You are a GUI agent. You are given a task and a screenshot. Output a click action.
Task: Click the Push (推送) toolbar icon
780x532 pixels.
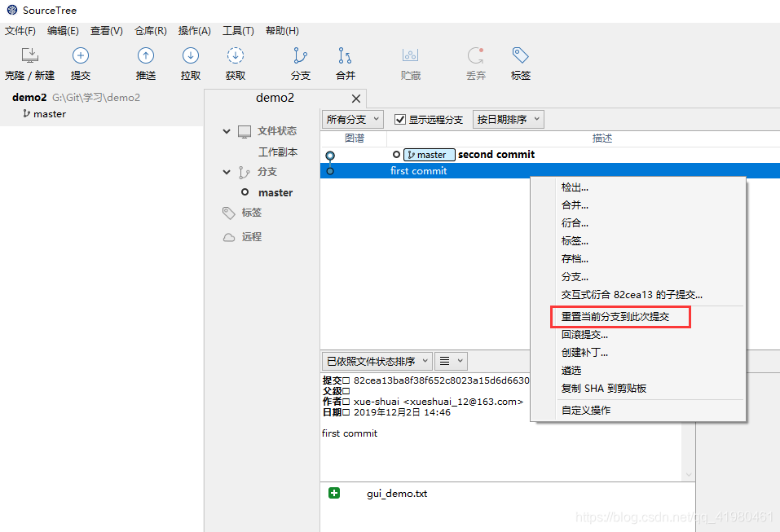click(146, 55)
